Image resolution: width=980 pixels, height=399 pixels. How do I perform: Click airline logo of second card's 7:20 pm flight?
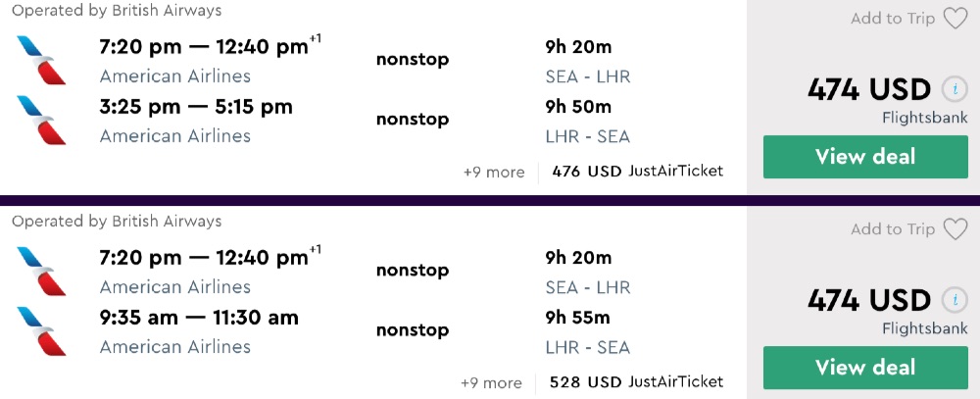(x=41, y=271)
